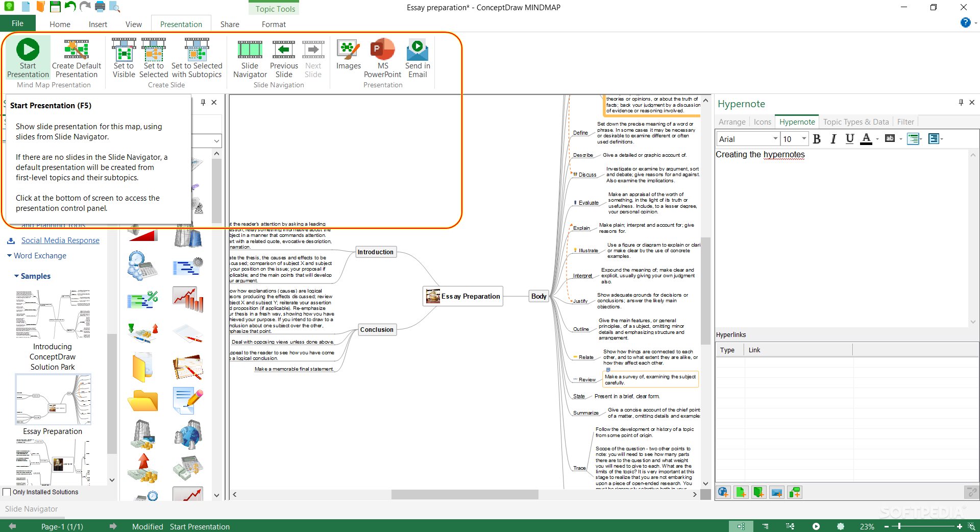
Task: Open the Slide Navigator from ribbon
Action: point(250,59)
